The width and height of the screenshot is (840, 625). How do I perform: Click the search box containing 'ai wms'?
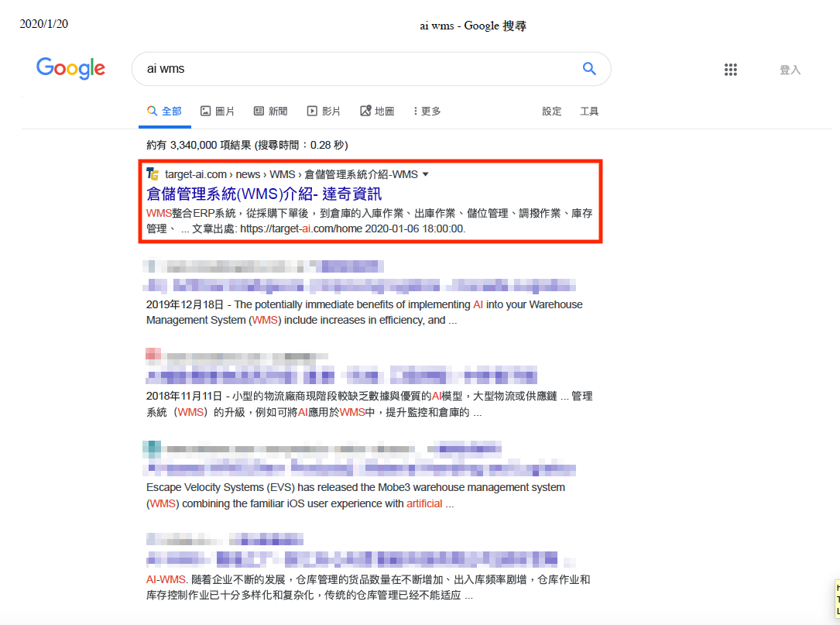click(x=356, y=69)
